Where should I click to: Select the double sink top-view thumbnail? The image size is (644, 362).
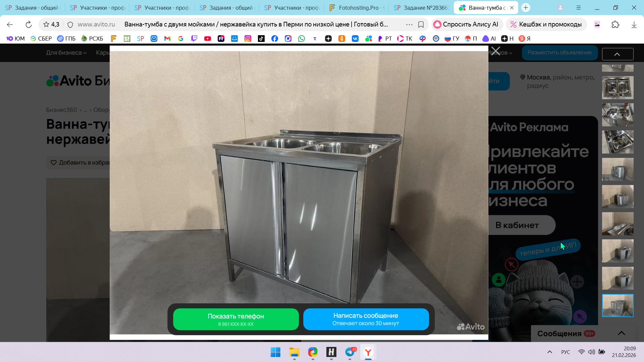coord(618,87)
